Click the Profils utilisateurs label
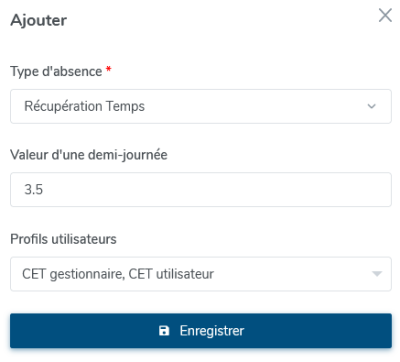 click(63, 239)
